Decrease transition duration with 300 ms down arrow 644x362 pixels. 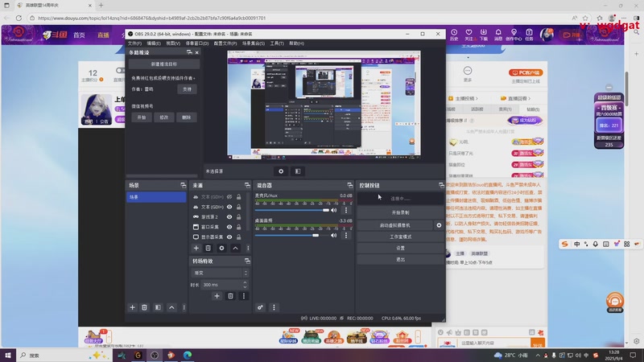[x=246, y=287]
